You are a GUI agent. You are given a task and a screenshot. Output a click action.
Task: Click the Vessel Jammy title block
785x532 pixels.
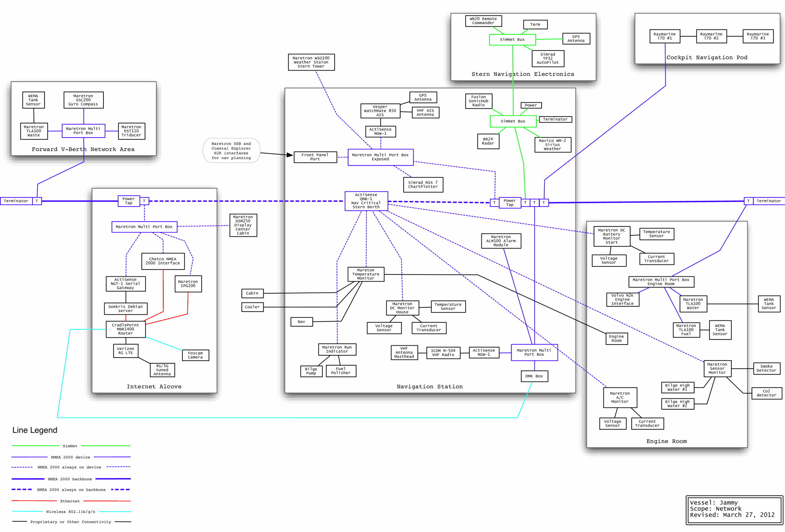[x=734, y=510]
